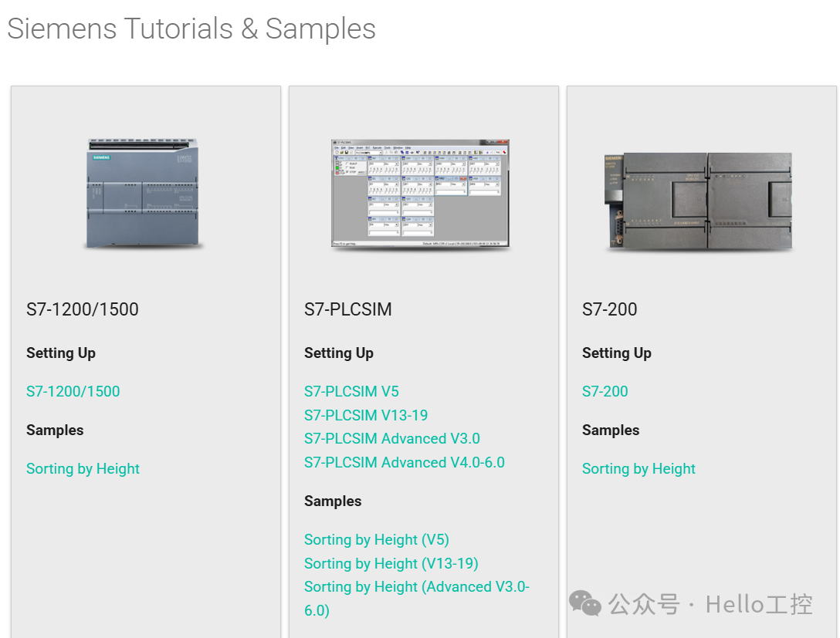The image size is (840, 638).
Task: Select the S7-1200/1500 card title
Action: click(x=83, y=309)
